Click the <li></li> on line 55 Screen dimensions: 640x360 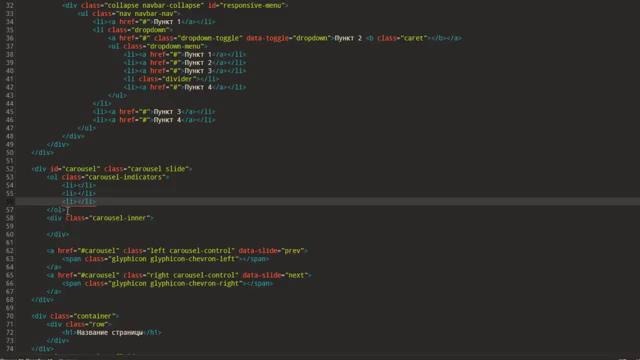point(79,193)
